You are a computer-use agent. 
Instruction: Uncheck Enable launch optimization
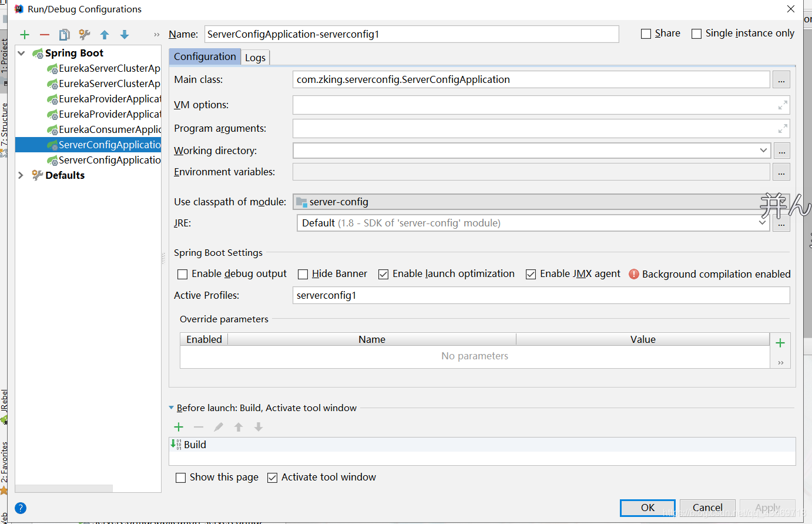384,274
